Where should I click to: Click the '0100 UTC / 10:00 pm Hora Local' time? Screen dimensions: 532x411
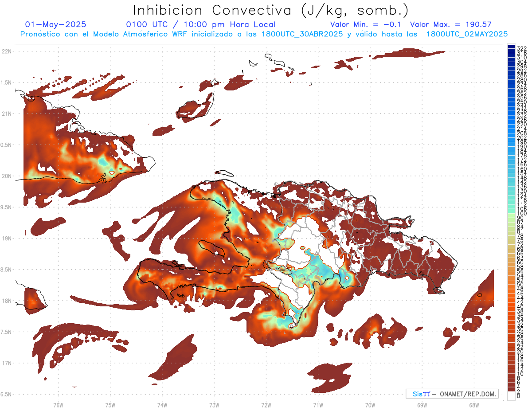(x=201, y=25)
